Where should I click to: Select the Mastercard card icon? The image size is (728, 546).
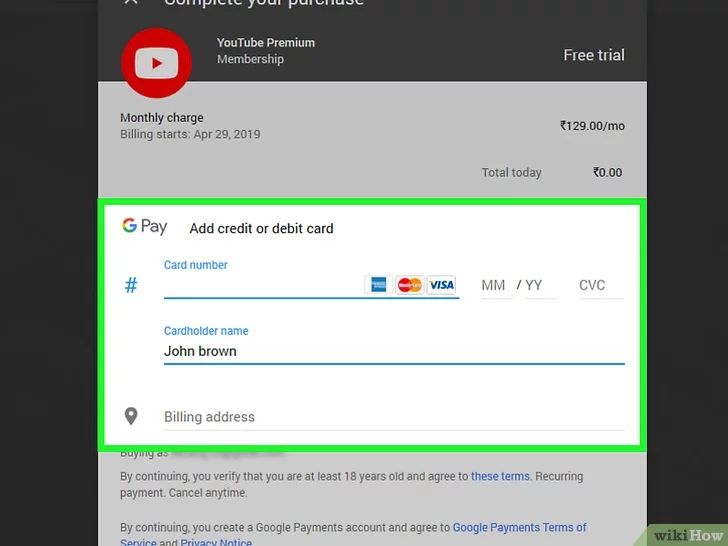pyautogui.click(x=409, y=285)
